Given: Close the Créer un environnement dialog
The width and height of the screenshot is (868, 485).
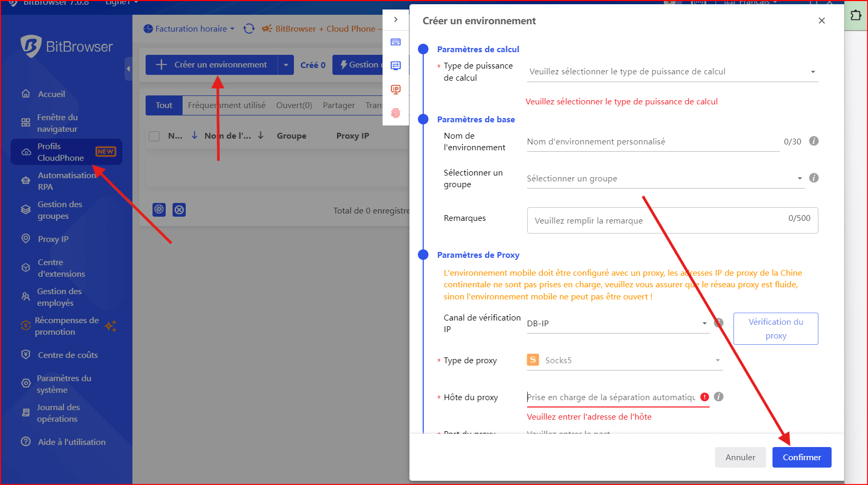Looking at the screenshot, I should (x=822, y=21).
